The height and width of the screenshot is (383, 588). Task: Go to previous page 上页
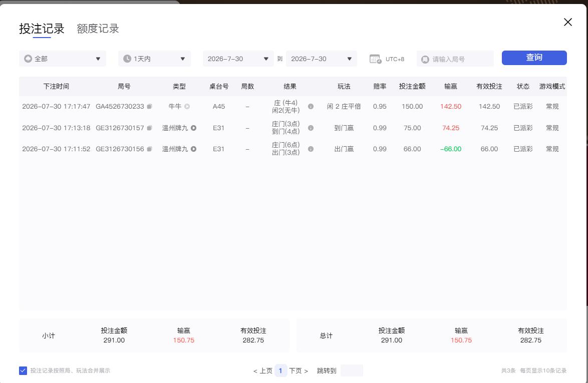click(x=262, y=370)
